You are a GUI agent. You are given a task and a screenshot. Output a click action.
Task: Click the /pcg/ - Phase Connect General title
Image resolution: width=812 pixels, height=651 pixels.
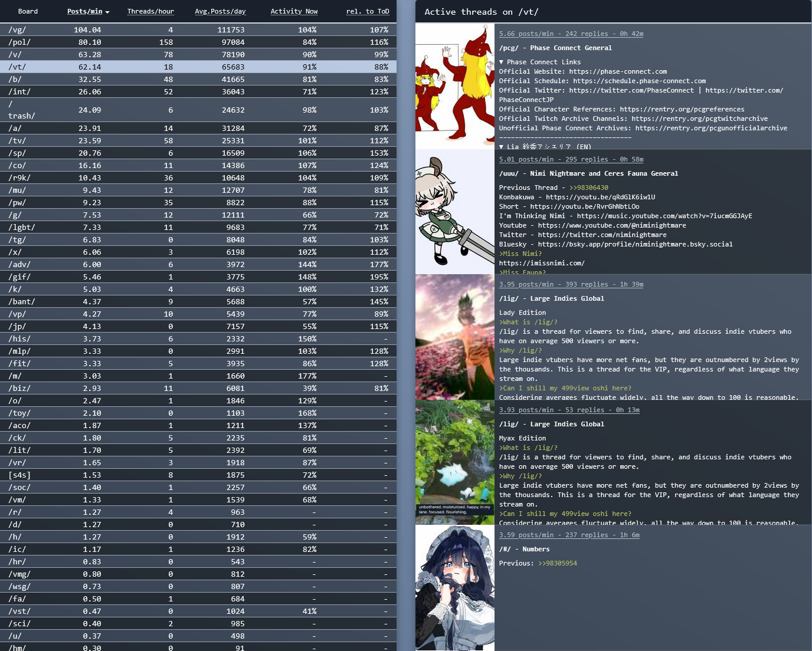coord(555,48)
